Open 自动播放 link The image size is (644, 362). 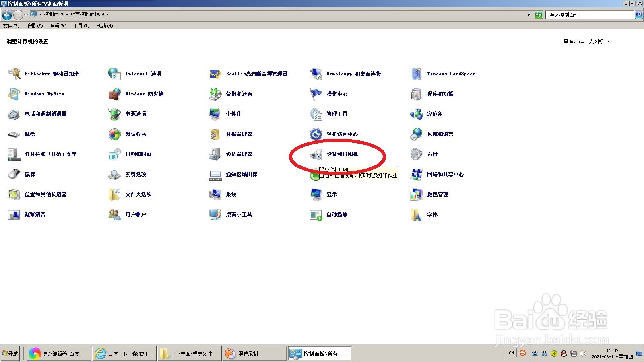[337, 214]
